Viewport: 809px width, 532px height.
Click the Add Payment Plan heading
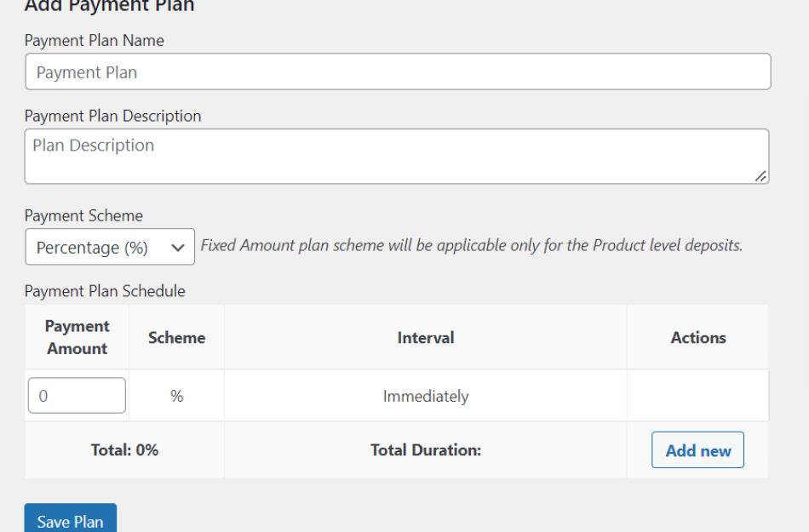109,7
